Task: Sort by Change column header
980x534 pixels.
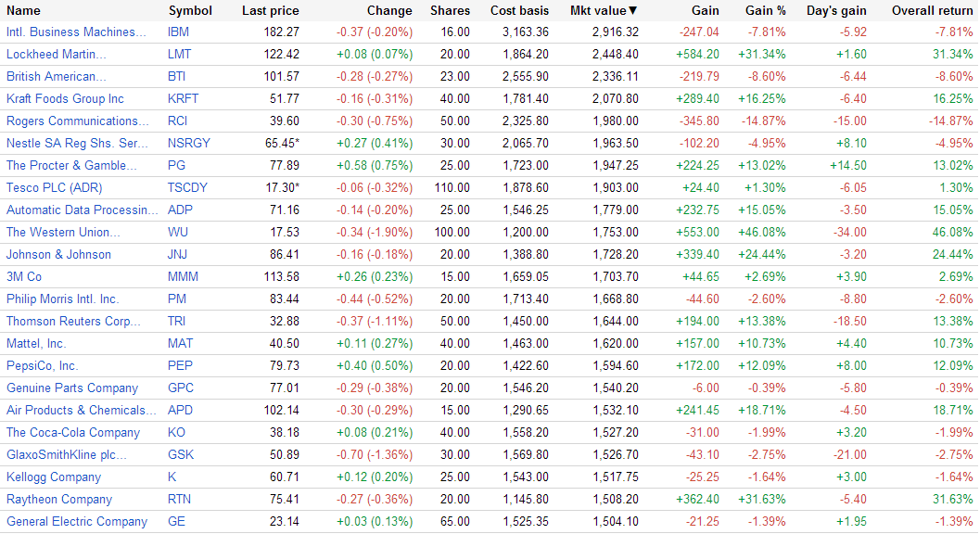Action: point(389,10)
